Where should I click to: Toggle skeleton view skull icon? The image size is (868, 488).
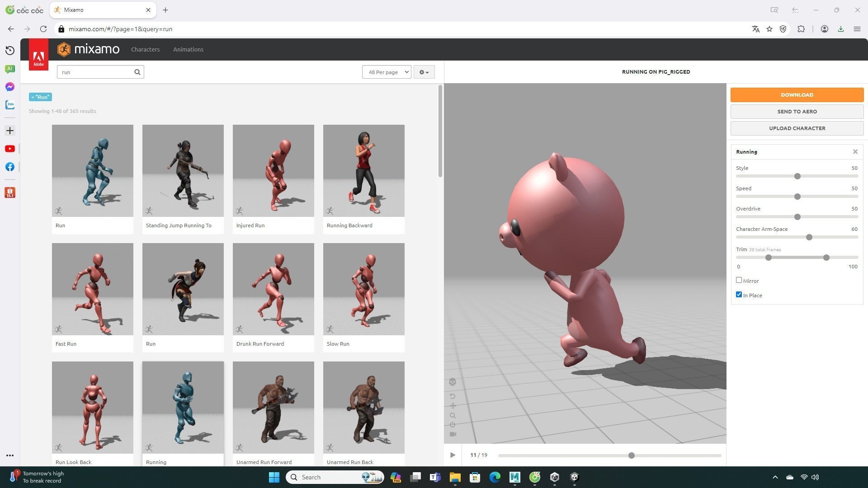click(x=453, y=382)
